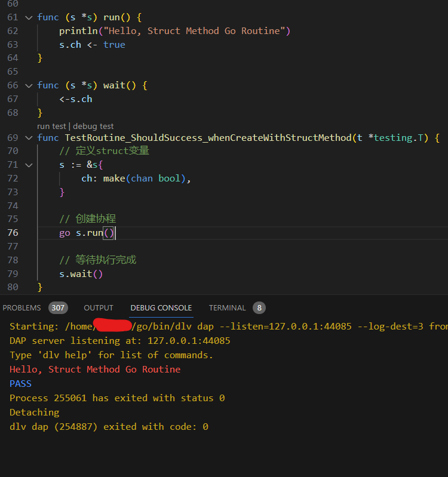Switch to the PROBLEMS tab
The height and width of the screenshot is (477, 448).
(22, 308)
